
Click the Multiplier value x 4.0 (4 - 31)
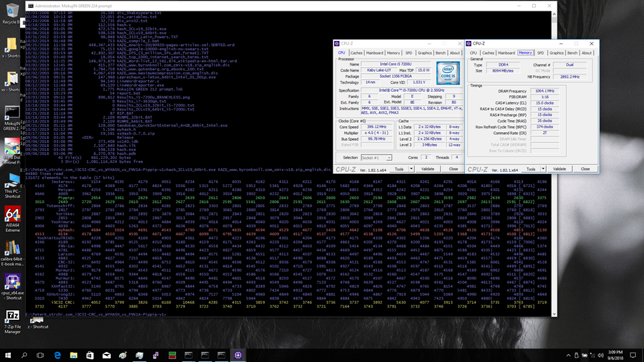[x=376, y=133]
